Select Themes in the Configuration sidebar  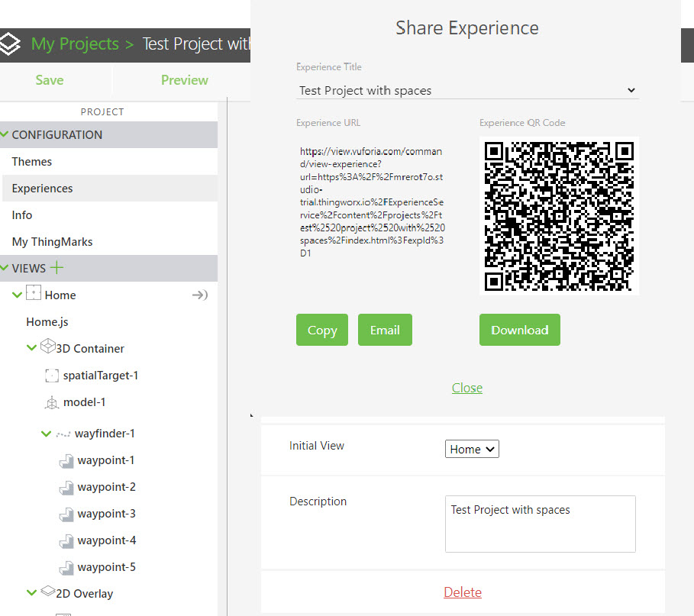[x=31, y=161]
